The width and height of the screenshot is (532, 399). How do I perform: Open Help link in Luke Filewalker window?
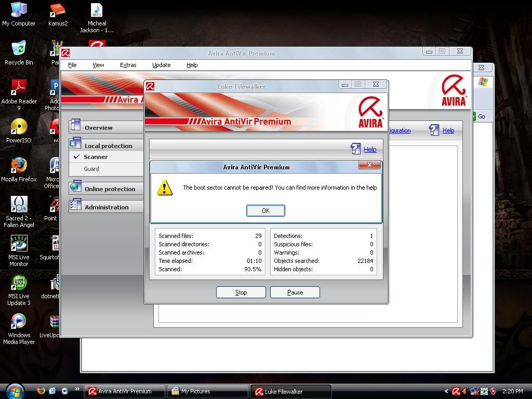click(x=370, y=149)
